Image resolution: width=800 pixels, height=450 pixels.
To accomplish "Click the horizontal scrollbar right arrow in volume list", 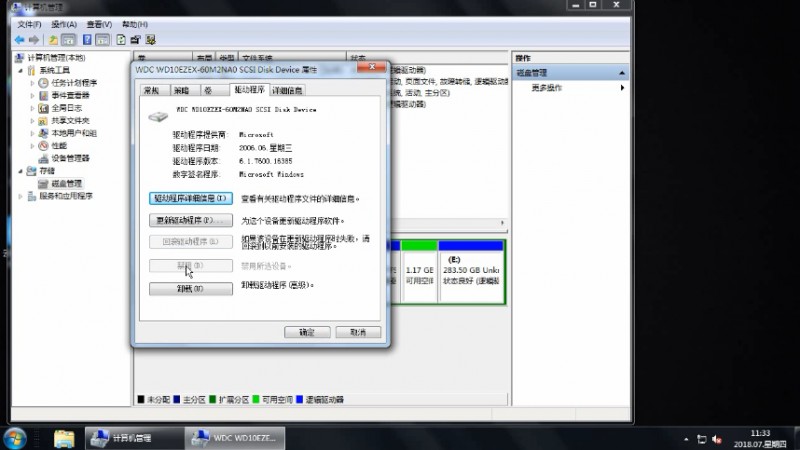I will (502, 223).
